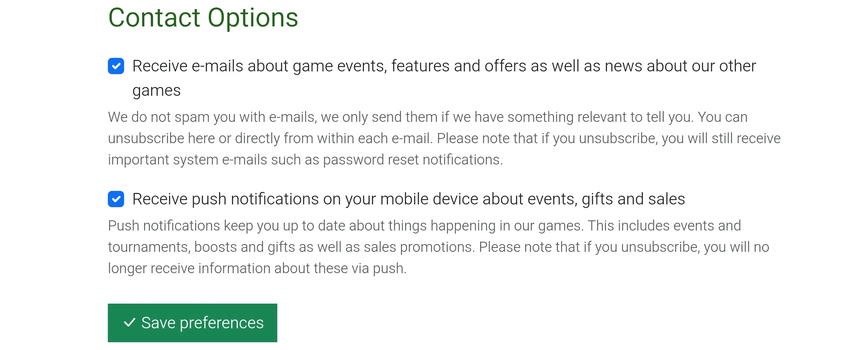This screenshot has height=350, width=868.
Task: Click the 'gifts and sales' label portion
Action: pyautogui.click(x=633, y=199)
